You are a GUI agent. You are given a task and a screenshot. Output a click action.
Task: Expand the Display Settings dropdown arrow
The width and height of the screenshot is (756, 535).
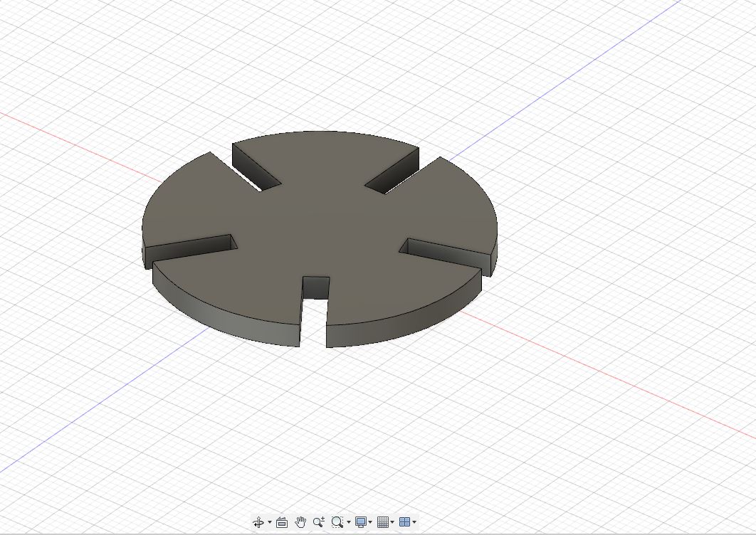[370, 522]
